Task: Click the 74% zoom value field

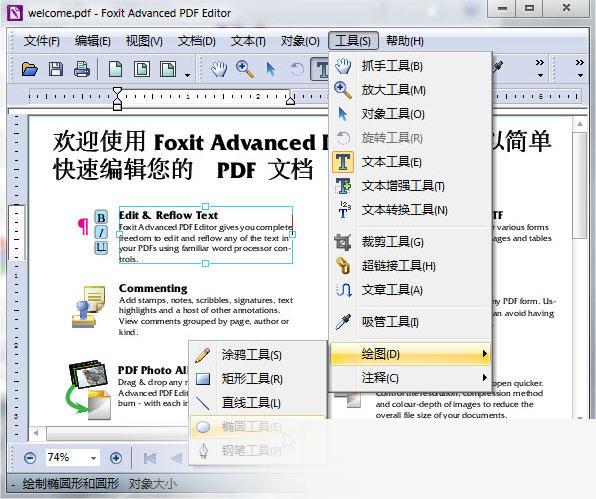Action: click(67, 458)
